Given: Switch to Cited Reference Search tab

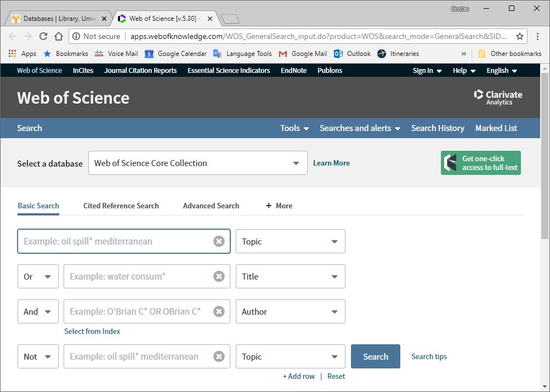Looking at the screenshot, I should click(x=121, y=206).
